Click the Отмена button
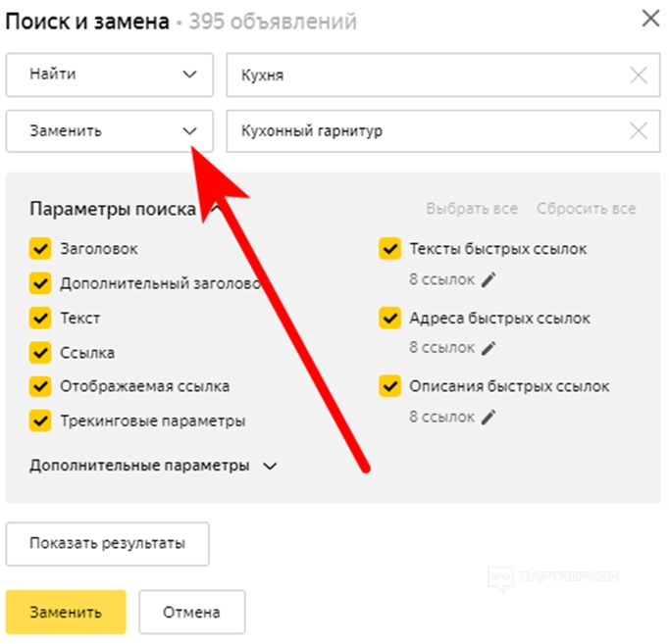 (191, 613)
